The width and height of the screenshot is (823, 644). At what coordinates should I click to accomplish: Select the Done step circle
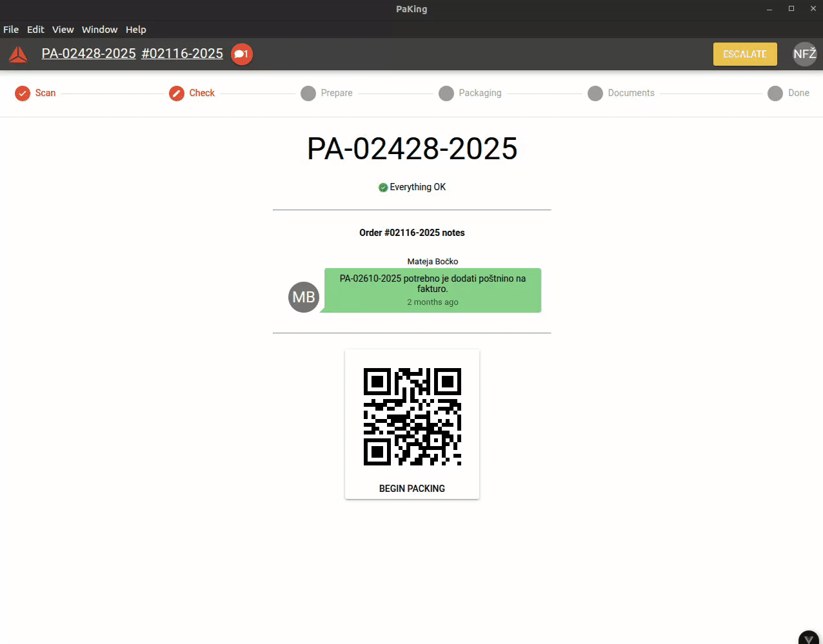[775, 93]
